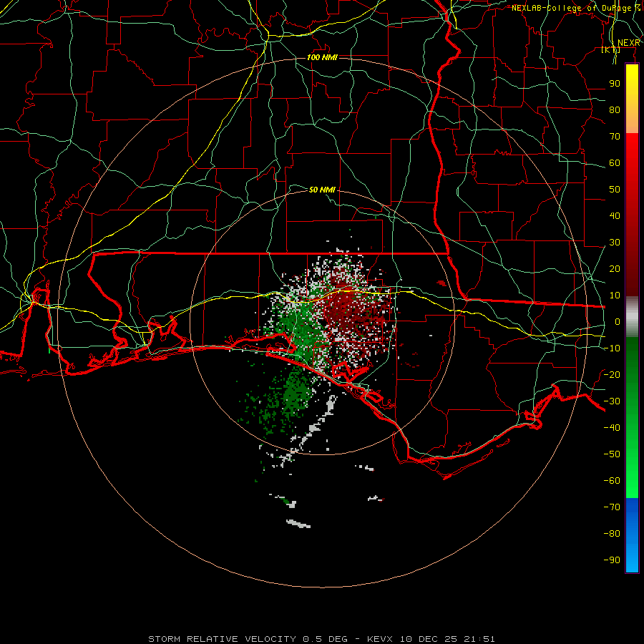Click the "[KT]" units label above the scale

pos(611,49)
